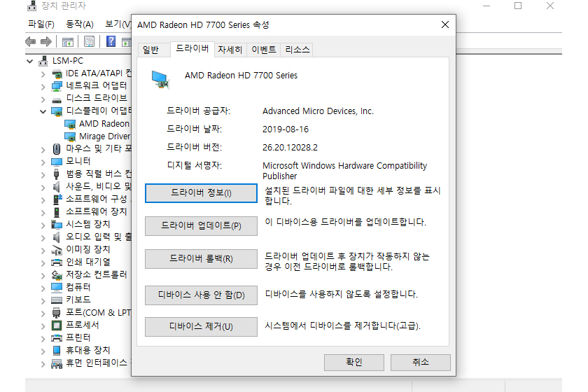Click the 프로세서 chip icon

coord(57,325)
